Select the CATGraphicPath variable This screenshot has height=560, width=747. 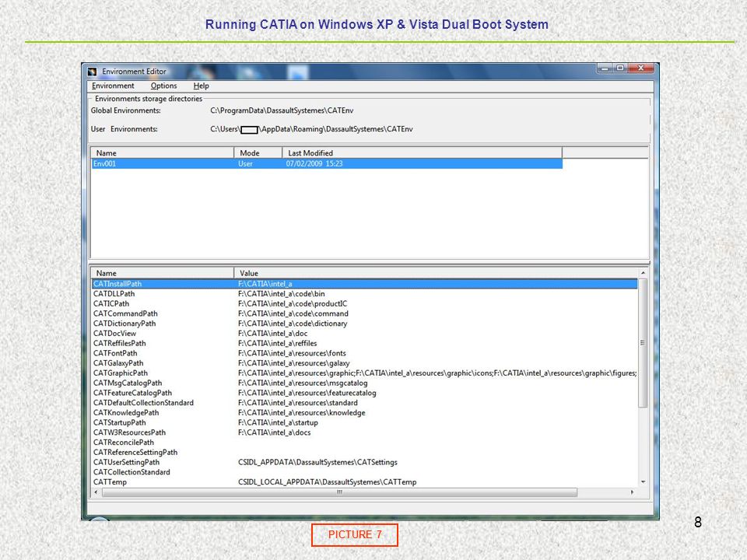click(121, 373)
